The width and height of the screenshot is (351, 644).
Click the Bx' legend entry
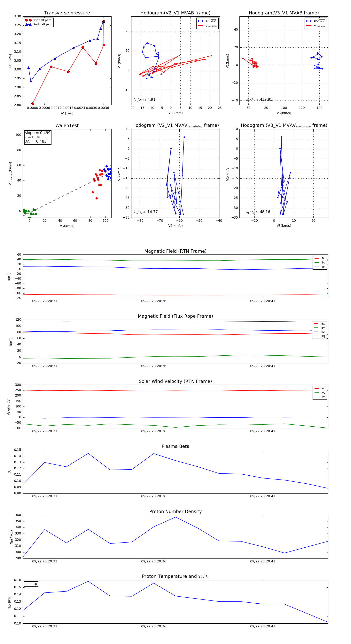320,324
